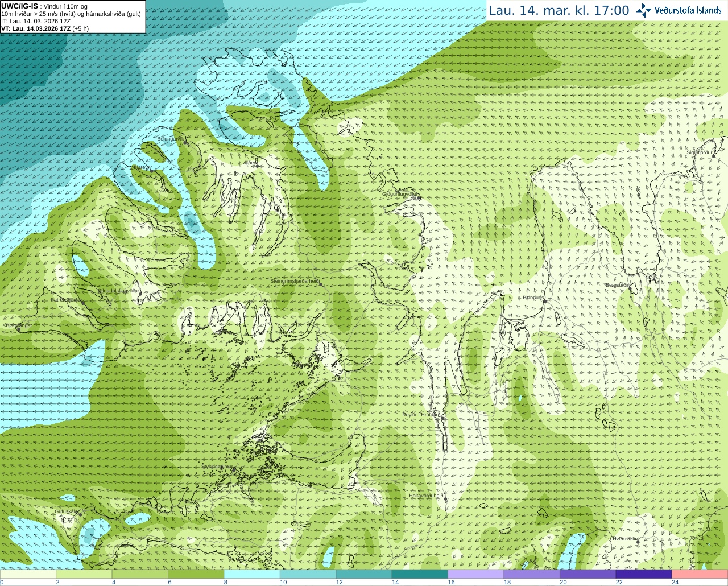The width and height of the screenshot is (728, 586).
Task: Click the date heading Lau. 14. mar. kl. 17:00
Action: point(559,10)
